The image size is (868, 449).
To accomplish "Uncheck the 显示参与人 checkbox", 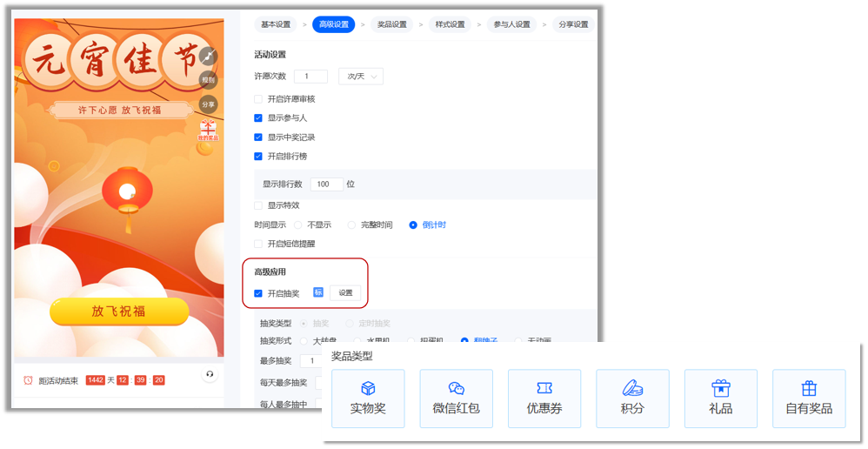I will pos(258,118).
